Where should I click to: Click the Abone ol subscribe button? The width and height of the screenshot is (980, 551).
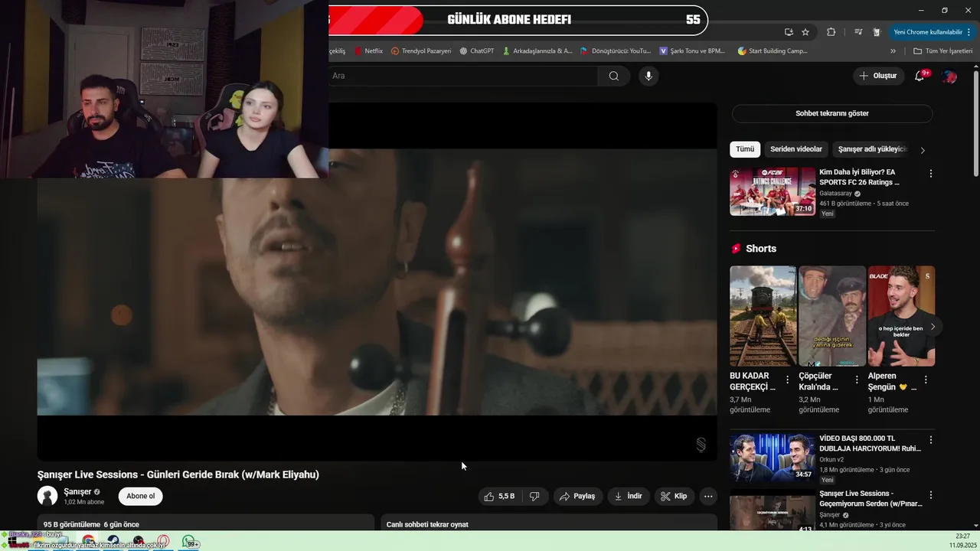pos(140,496)
